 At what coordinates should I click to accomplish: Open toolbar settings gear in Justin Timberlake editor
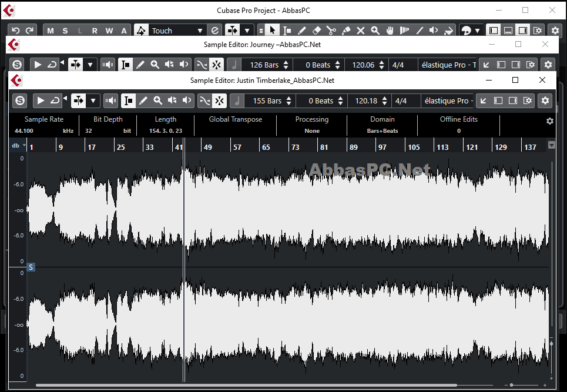pos(545,100)
